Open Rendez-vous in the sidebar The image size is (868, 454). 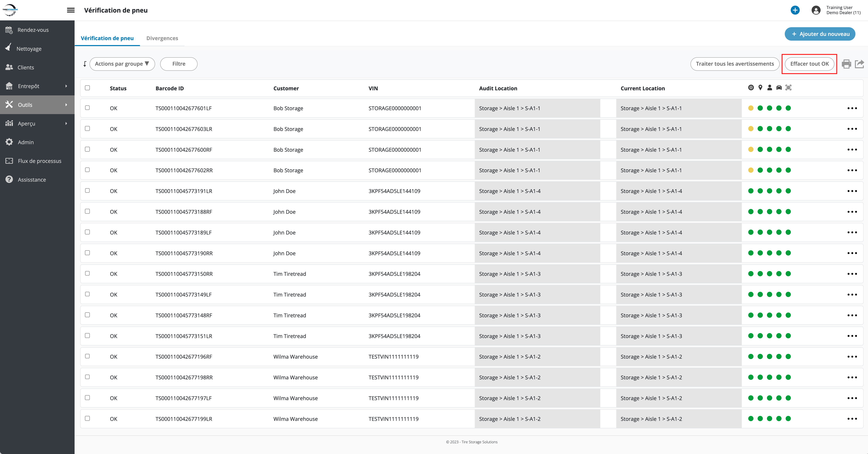point(33,30)
